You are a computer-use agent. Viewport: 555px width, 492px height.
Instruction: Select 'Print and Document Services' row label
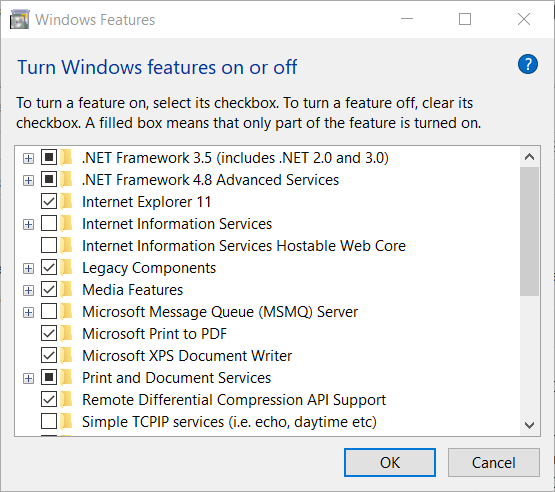176,378
